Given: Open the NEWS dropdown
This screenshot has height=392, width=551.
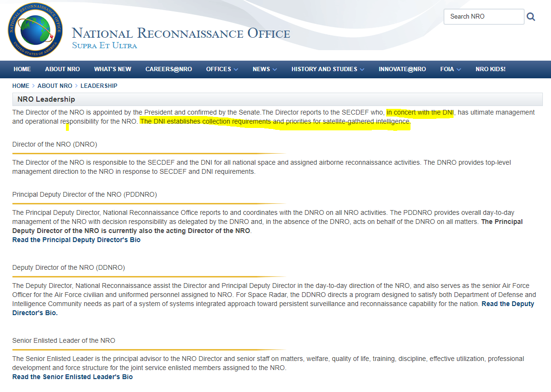Looking at the screenshot, I should pos(264,69).
